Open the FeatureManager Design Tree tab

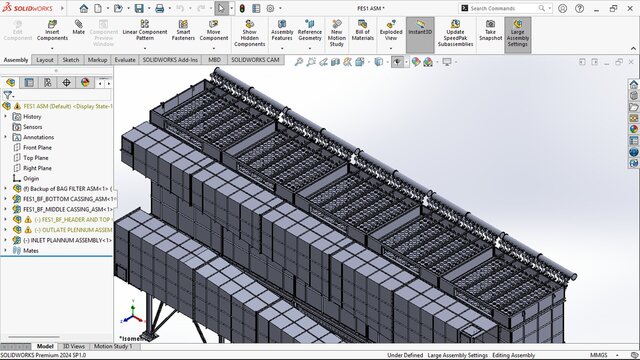coord(10,82)
